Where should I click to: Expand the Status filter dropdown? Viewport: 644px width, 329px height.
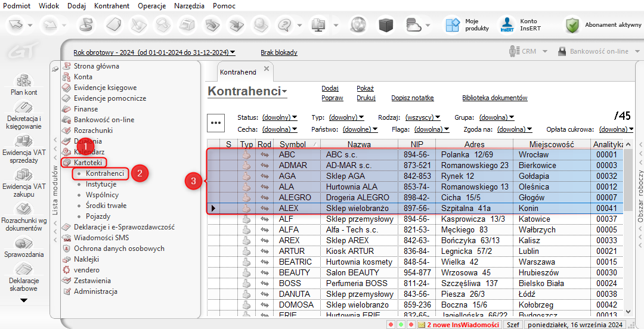[x=279, y=117]
